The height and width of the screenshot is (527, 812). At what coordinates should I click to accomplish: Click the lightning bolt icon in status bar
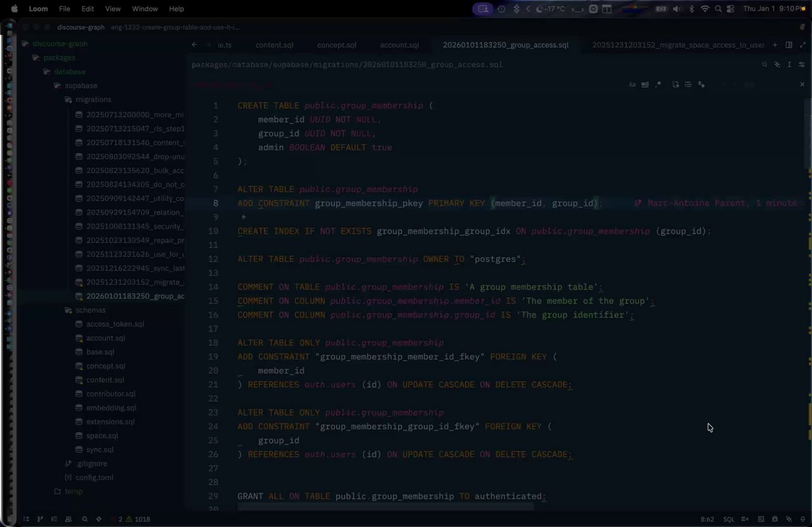tap(98, 519)
